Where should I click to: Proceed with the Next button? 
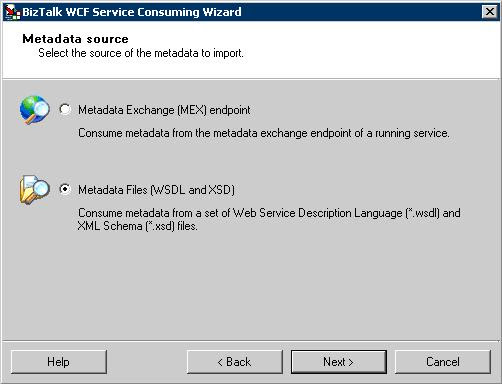[x=339, y=362]
